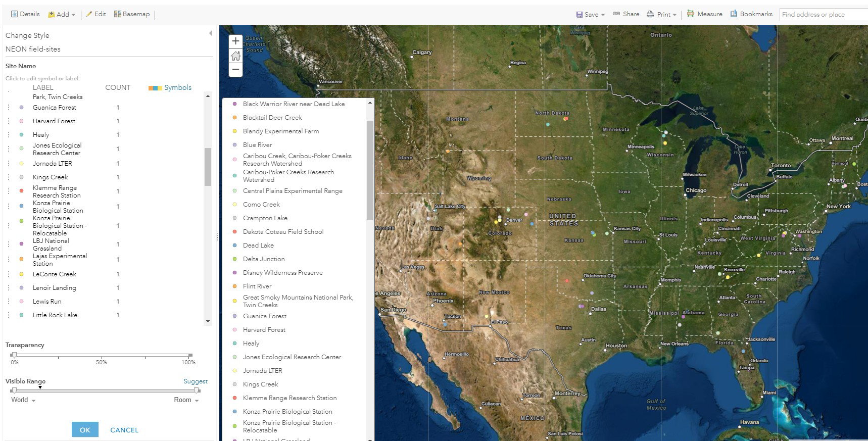868x441 pixels.
Task: Open the World visible range dropdown
Action: coord(23,400)
